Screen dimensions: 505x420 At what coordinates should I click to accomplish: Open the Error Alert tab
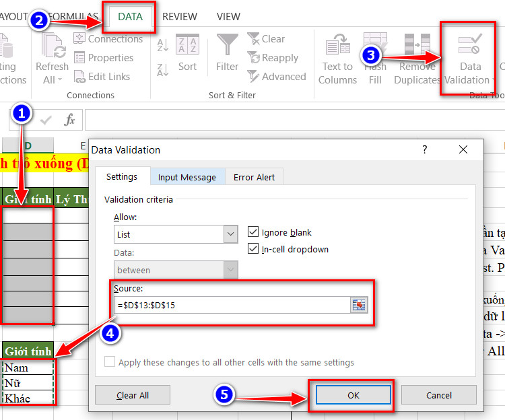254,177
